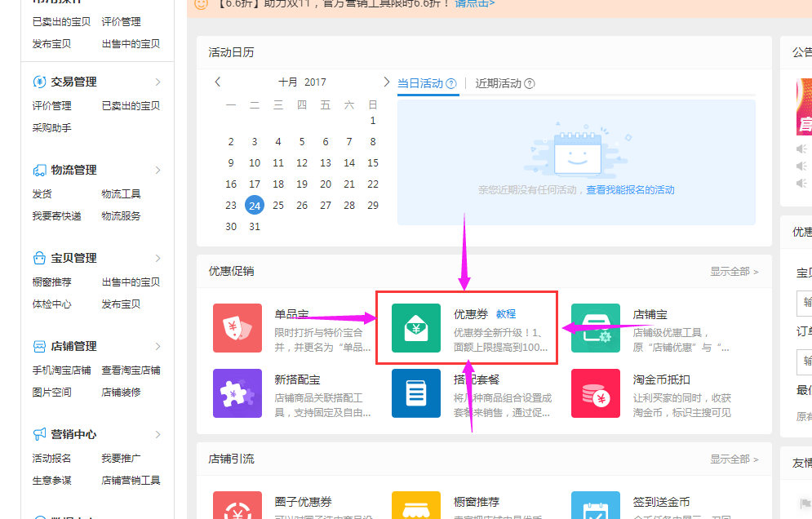Open the 单品宝 title link
Viewport: 812px width, 519px height.
(x=291, y=314)
